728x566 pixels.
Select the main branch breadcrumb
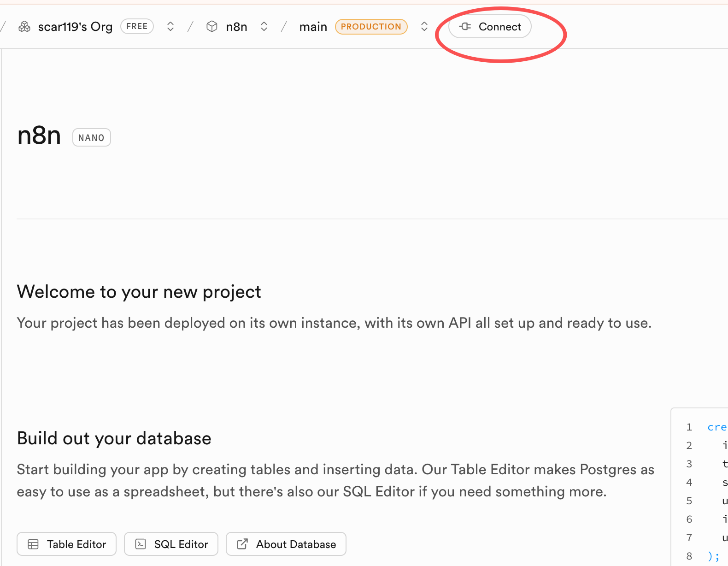click(313, 27)
